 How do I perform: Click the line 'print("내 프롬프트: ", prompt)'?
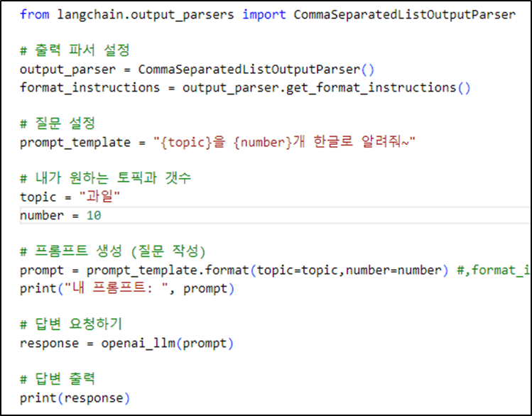[127, 288]
